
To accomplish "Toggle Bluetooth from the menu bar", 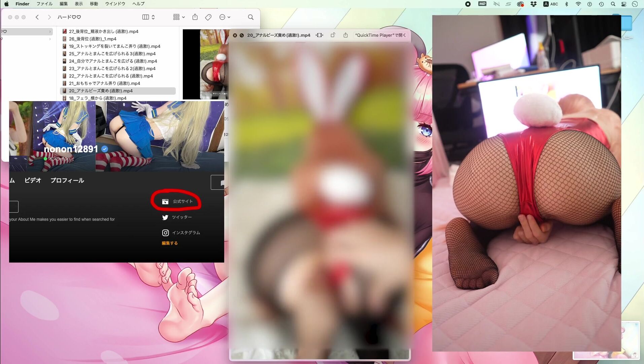I will (x=566, y=4).
